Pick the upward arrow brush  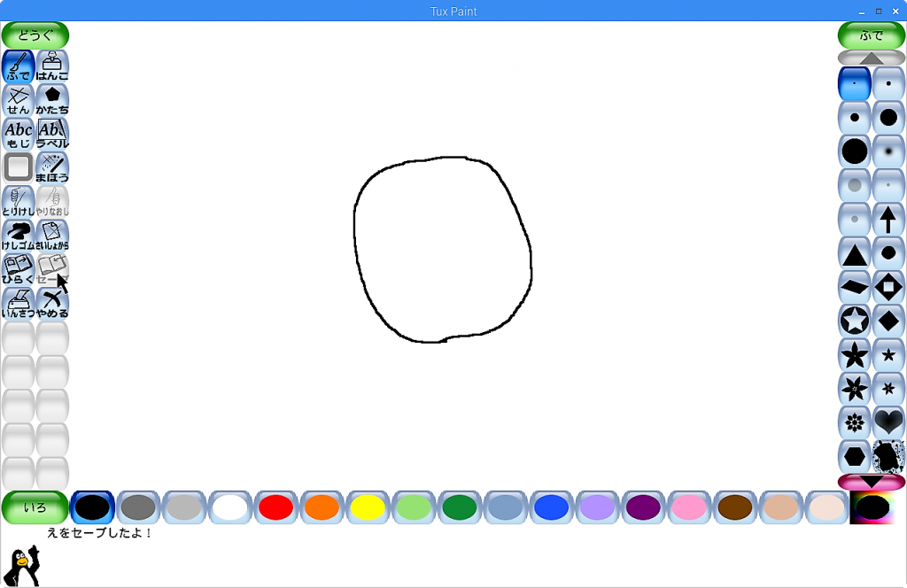click(888, 220)
